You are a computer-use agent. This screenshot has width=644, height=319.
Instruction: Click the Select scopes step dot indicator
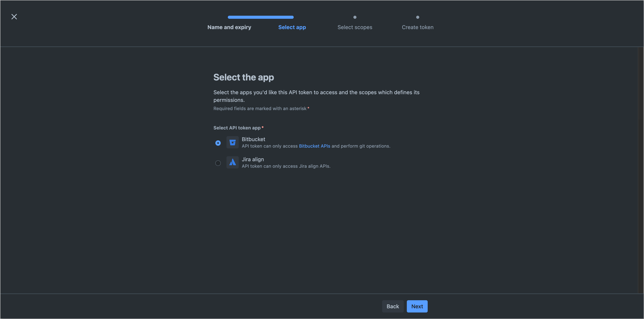(355, 17)
